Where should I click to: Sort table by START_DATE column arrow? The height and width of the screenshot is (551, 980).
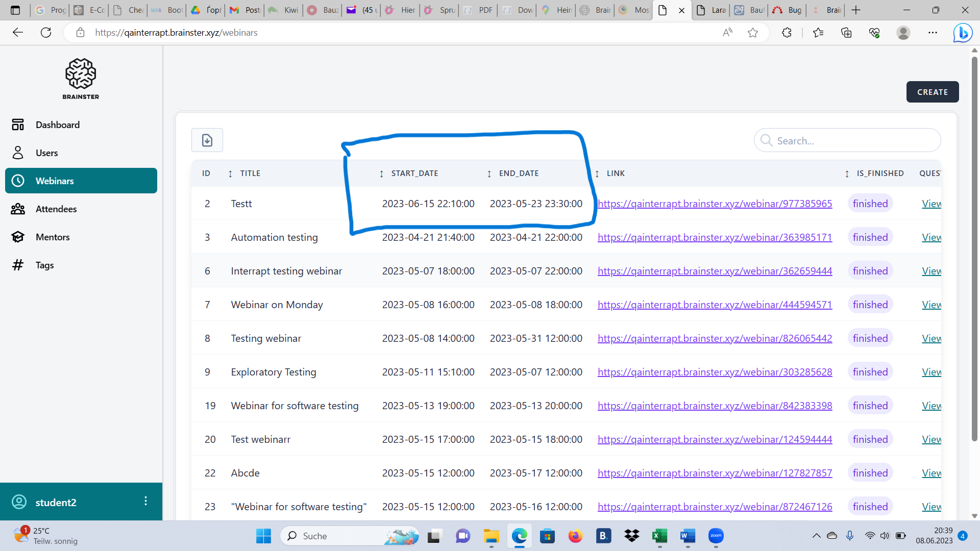pyautogui.click(x=381, y=174)
